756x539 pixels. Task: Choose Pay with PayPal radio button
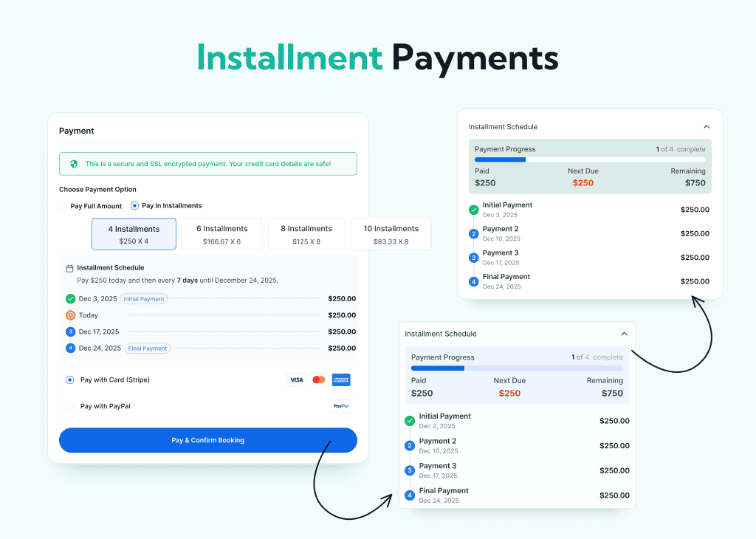coord(70,406)
